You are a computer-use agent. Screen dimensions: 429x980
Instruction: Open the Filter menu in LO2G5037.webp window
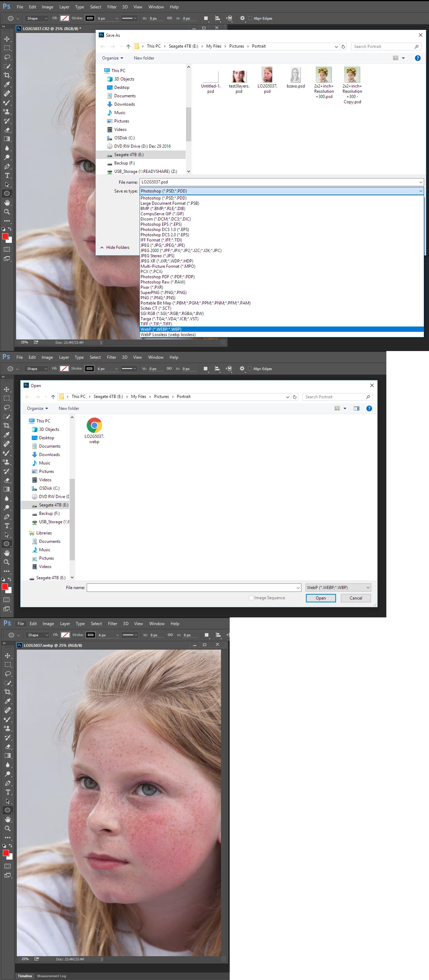[x=113, y=624]
